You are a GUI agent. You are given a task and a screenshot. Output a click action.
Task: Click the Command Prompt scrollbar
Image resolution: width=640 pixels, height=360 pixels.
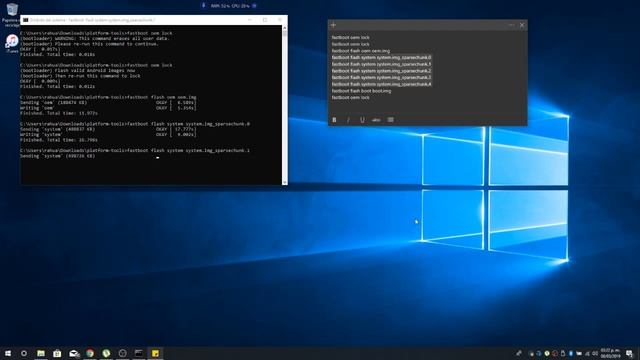tap(284, 105)
